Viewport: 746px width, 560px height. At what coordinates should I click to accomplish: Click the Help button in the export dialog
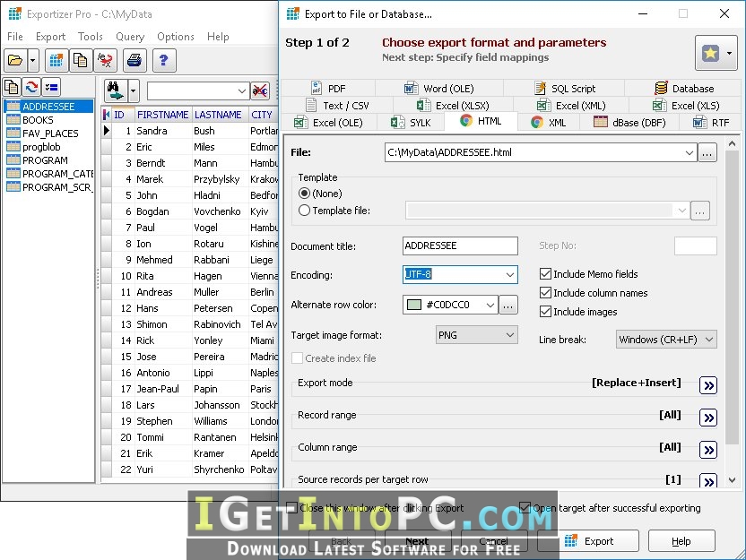tap(681, 541)
